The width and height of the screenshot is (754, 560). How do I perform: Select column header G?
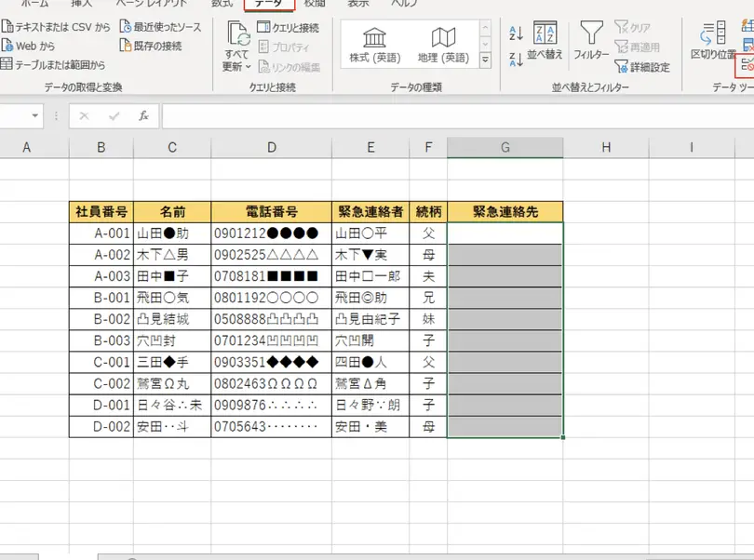(505, 147)
